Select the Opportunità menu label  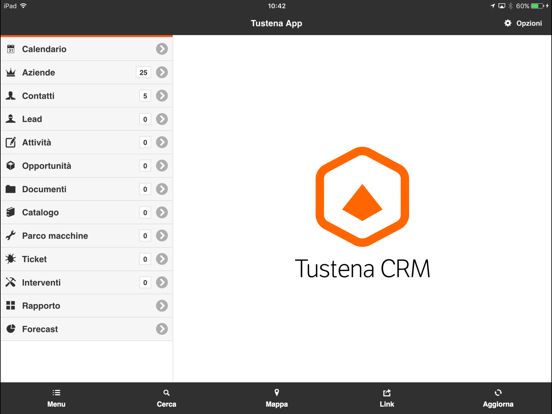click(x=46, y=166)
